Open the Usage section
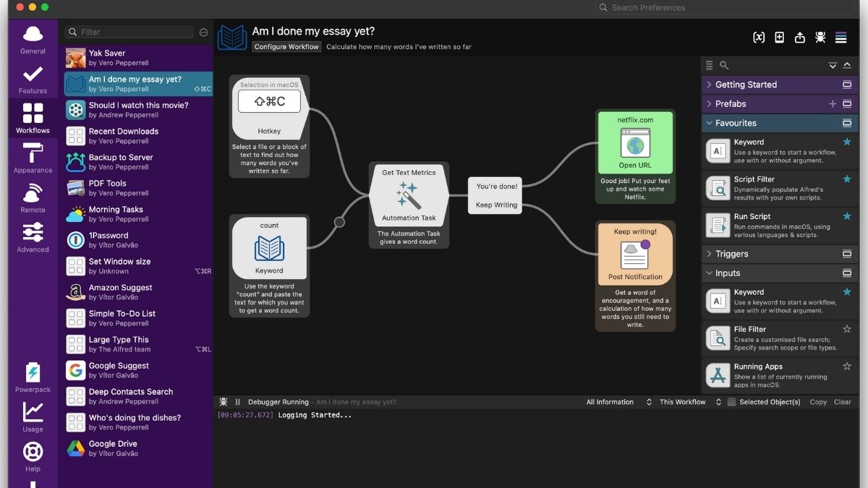Viewport: 868px width, 488px height. (x=33, y=418)
